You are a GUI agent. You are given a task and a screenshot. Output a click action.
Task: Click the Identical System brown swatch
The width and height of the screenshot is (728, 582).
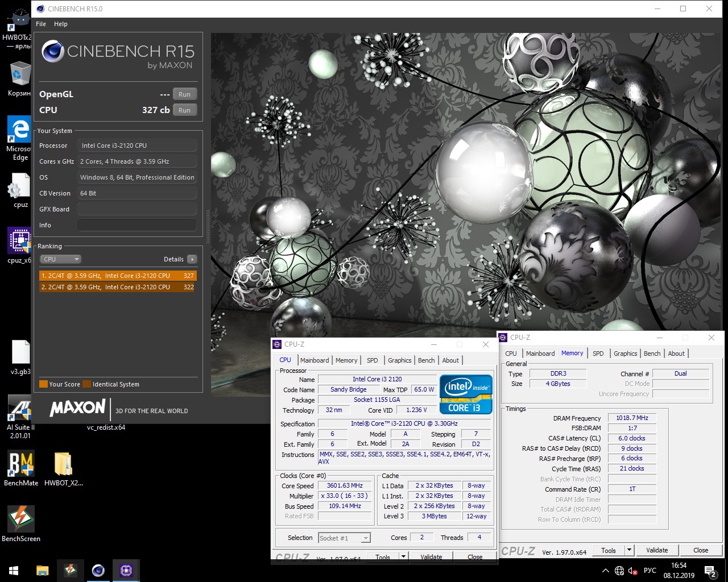click(x=86, y=384)
